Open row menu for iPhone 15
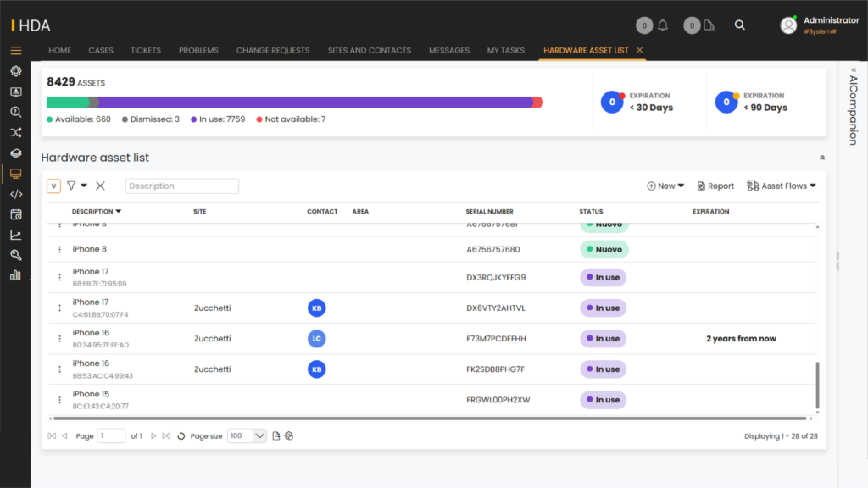 60,400
